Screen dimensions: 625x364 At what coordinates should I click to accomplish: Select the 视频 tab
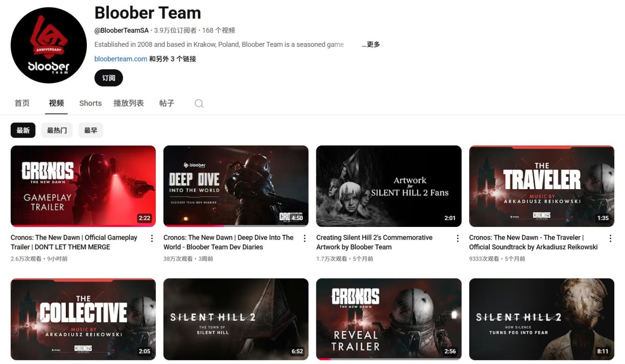coord(56,103)
